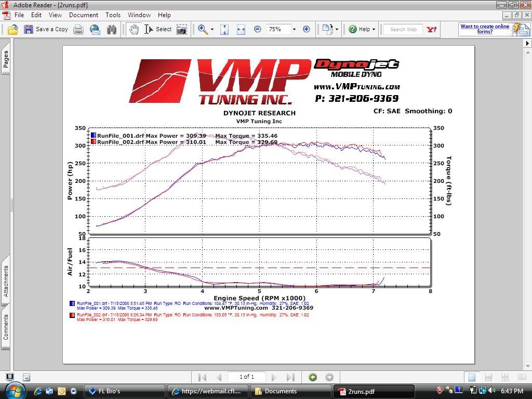The image size is (532, 399).
Task: Click the grey Next View arrow
Action: pos(329,377)
